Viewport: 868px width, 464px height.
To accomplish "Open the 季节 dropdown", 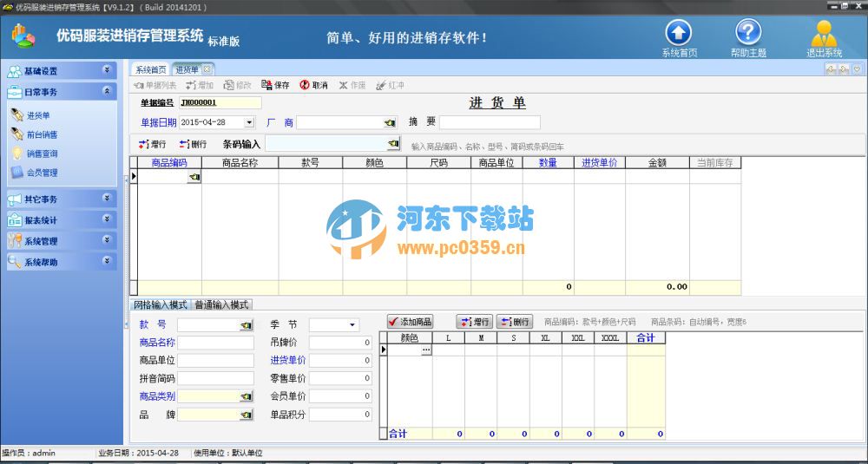I will tap(352, 325).
